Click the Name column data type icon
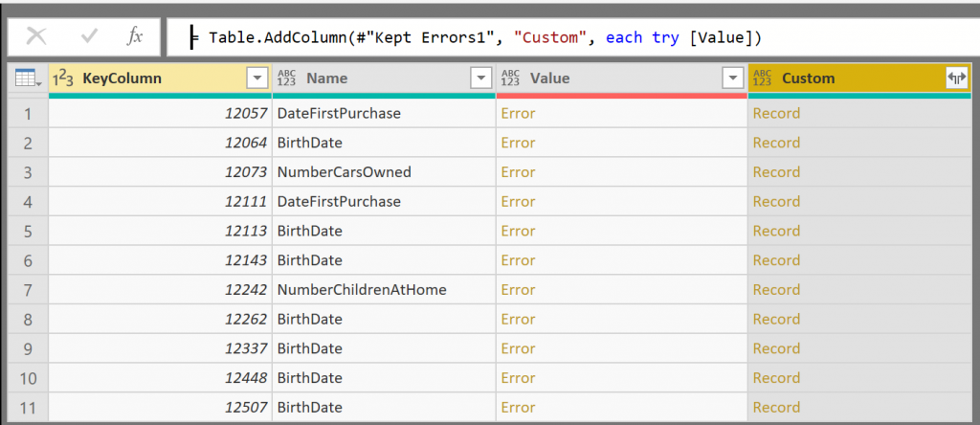This screenshot has height=425, width=980. (x=287, y=78)
